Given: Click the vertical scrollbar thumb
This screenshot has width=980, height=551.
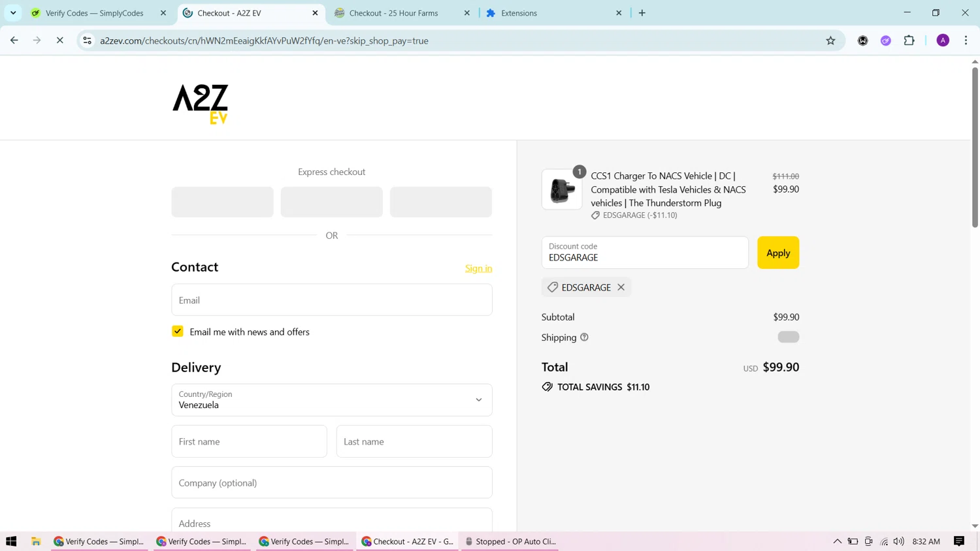Looking at the screenshot, I should tap(975, 147).
